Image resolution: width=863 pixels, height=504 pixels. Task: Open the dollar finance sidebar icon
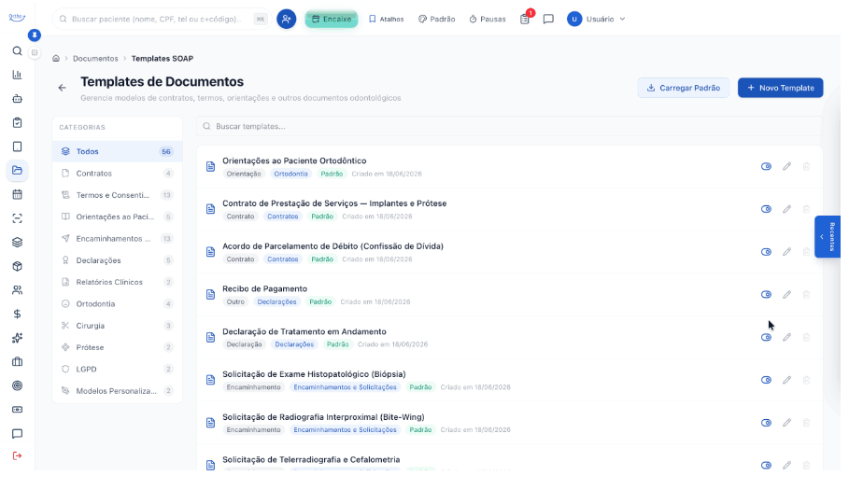(17, 314)
